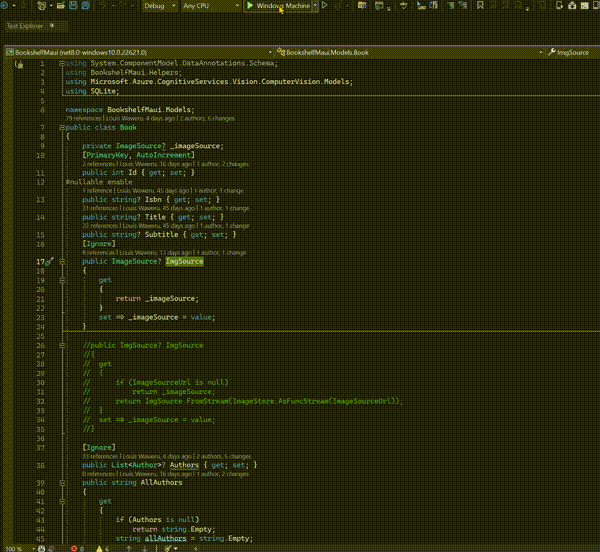600x552 pixels.
Task: Collapse the using directives block at line 1
Action: tap(62, 63)
